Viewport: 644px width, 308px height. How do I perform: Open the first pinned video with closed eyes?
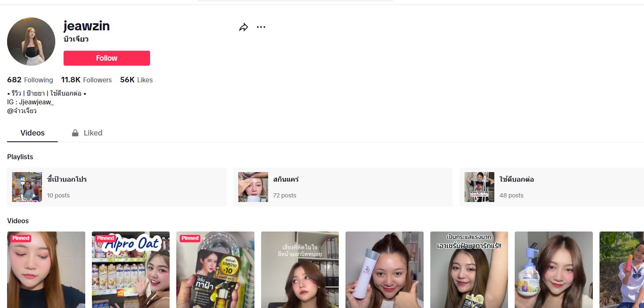pyautogui.click(x=46, y=270)
